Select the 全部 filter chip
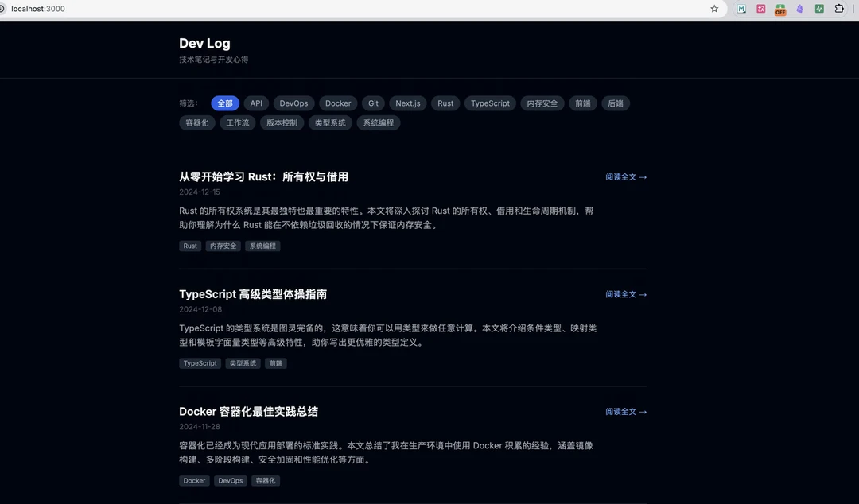Screen dimensions: 859x504 coord(225,103)
